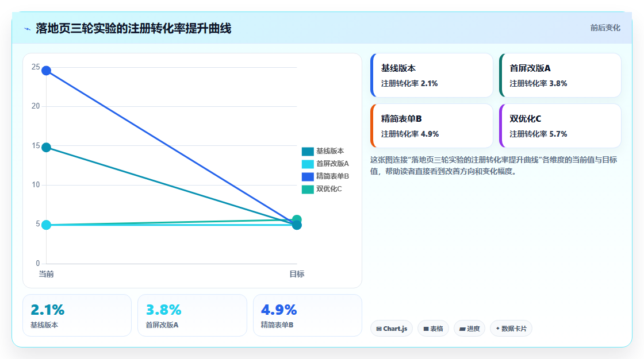
Task: Click the description paragraph starting 这张图连接
Action: (x=493, y=166)
